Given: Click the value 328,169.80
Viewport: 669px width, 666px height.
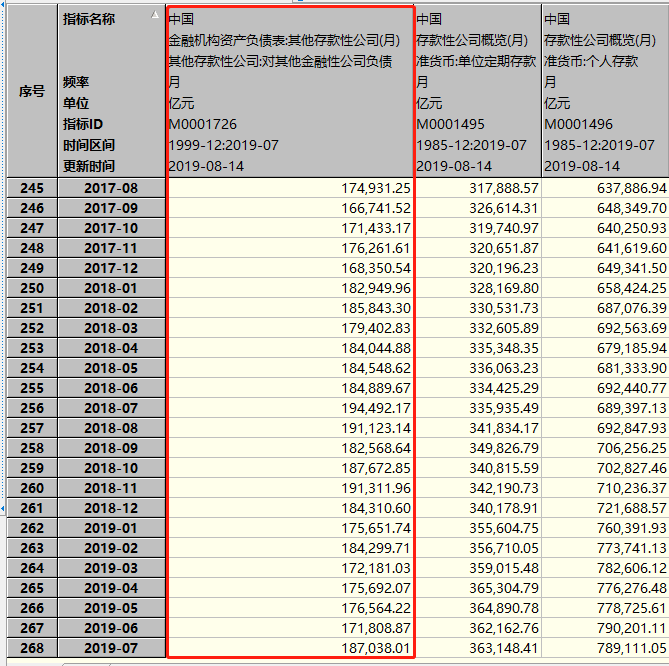Looking at the screenshot, I should pyautogui.click(x=504, y=288).
